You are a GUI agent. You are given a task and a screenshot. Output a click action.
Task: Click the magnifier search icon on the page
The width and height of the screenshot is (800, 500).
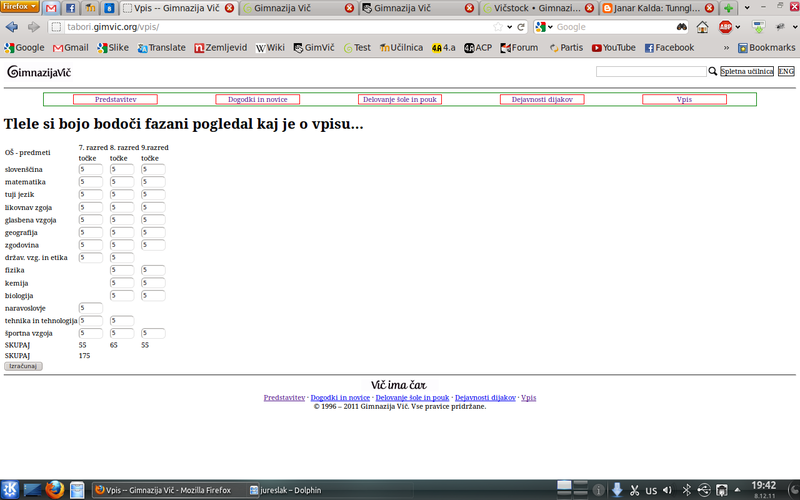click(x=713, y=72)
